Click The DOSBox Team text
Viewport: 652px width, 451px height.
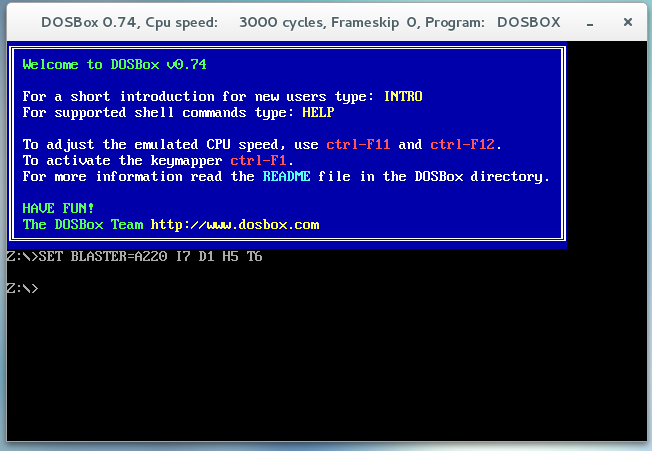click(x=83, y=225)
